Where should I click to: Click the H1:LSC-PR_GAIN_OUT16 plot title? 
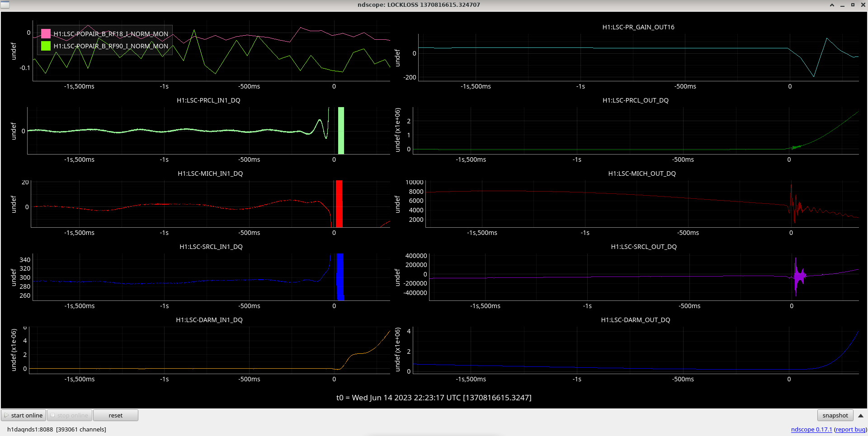(x=638, y=27)
